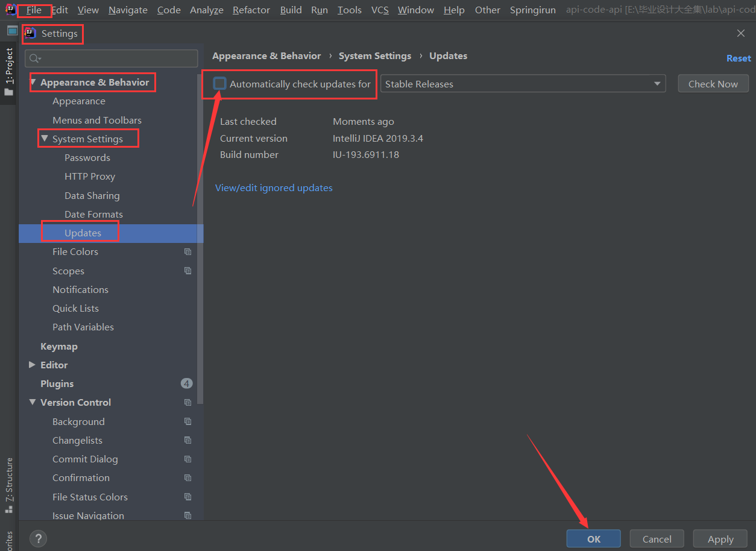The height and width of the screenshot is (551, 756).
Task: Click the project-level icon next to Commit Dialog
Action: (188, 459)
